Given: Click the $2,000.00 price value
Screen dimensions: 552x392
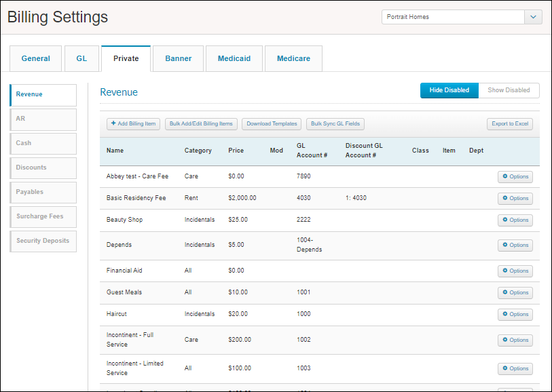Looking at the screenshot, I should pos(242,198).
